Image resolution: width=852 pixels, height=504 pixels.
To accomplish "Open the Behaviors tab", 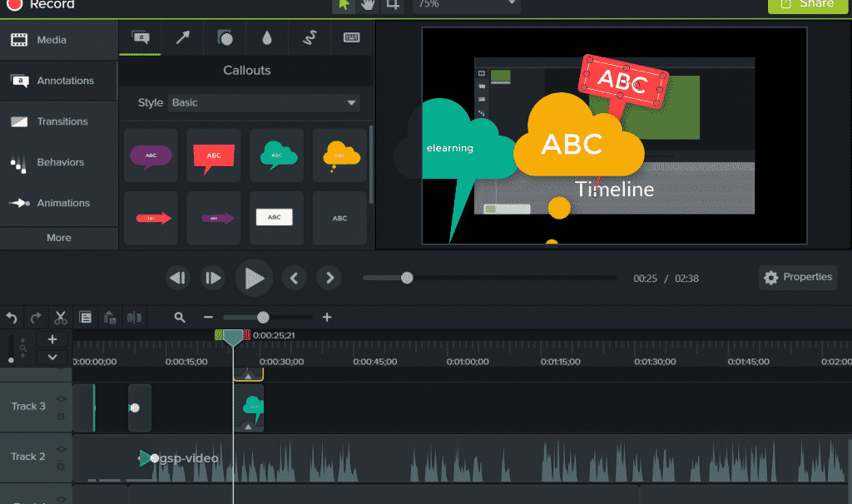I will (x=59, y=162).
